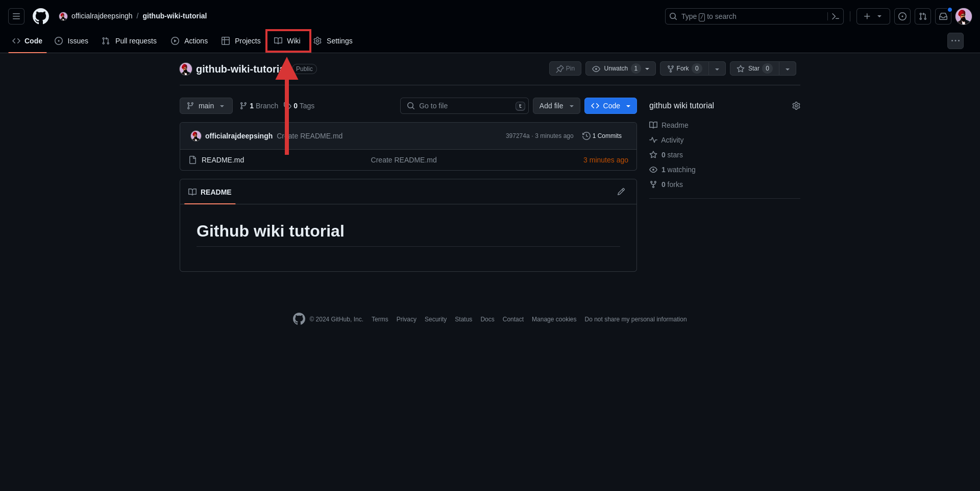
Task: Open the hamburger navigation menu
Action: [x=16, y=16]
